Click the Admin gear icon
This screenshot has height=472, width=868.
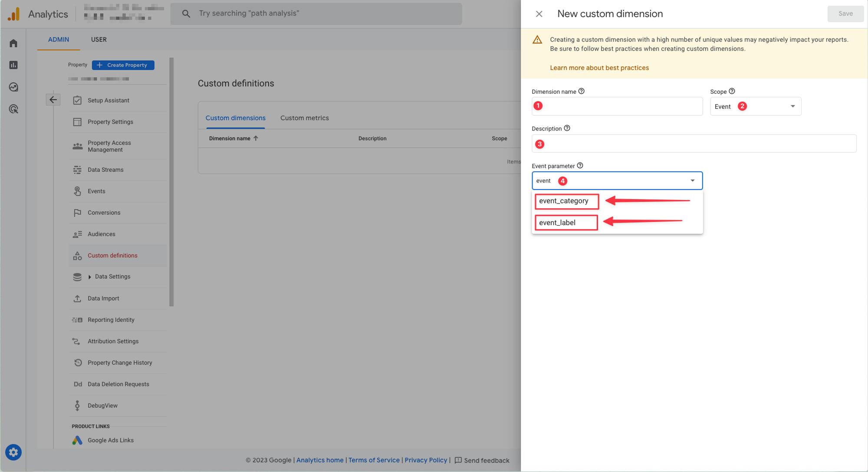[x=13, y=452]
